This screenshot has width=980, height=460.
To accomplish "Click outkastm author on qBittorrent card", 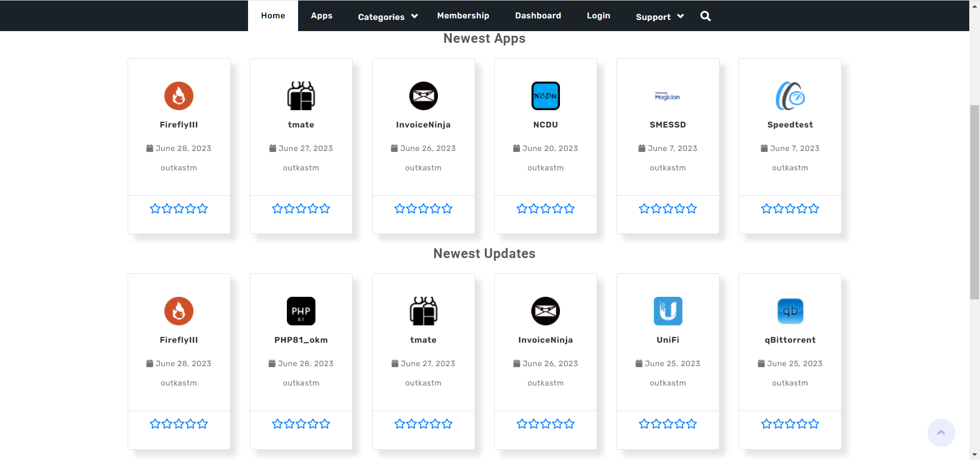I will (790, 383).
